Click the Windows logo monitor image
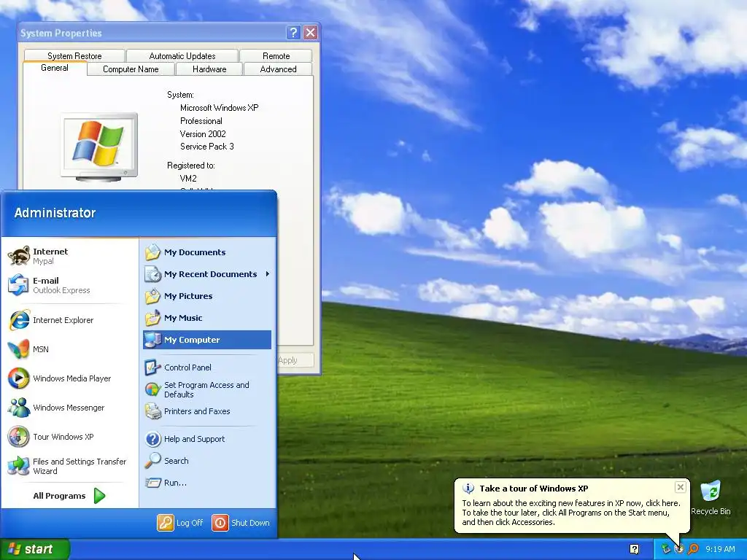The width and height of the screenshot is (747, 560). pos(99,147)
